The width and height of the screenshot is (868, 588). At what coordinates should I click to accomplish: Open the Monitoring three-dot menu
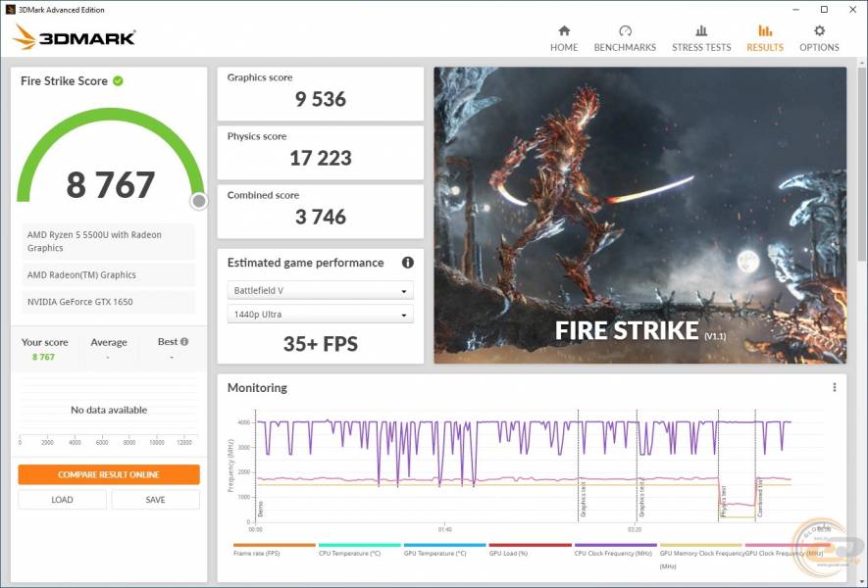[x=835, y=388]
